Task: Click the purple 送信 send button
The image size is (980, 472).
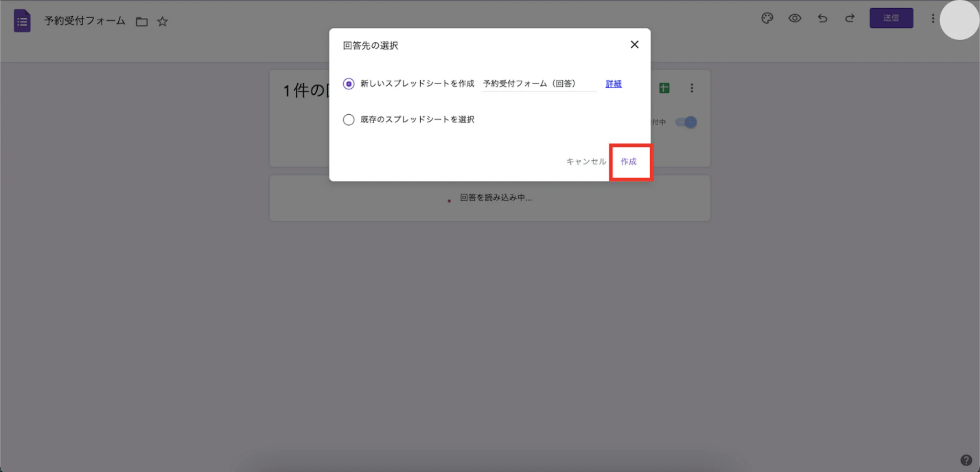Action: click(x=892, y=18)
